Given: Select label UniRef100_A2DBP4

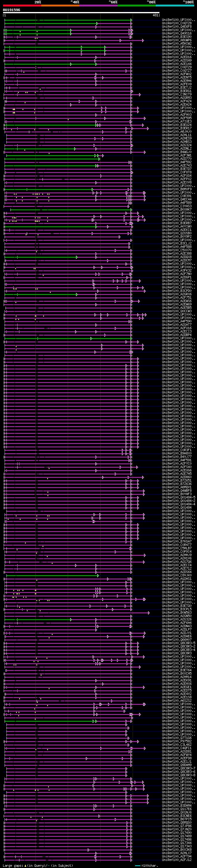Looking at the screenshot, I should click(x=177, y=335).
